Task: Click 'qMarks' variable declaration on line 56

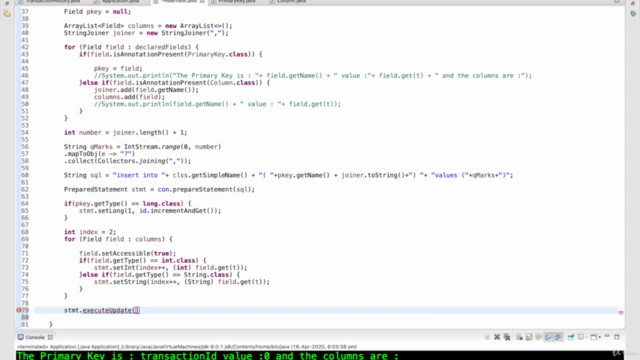Action: pyautogui.click(x=101, y=147)
